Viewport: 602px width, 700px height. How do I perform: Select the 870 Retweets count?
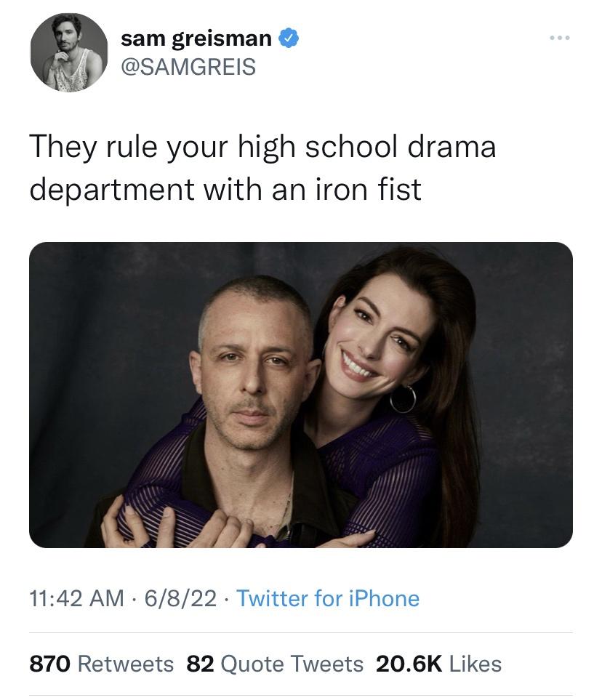tap(100, 664)
